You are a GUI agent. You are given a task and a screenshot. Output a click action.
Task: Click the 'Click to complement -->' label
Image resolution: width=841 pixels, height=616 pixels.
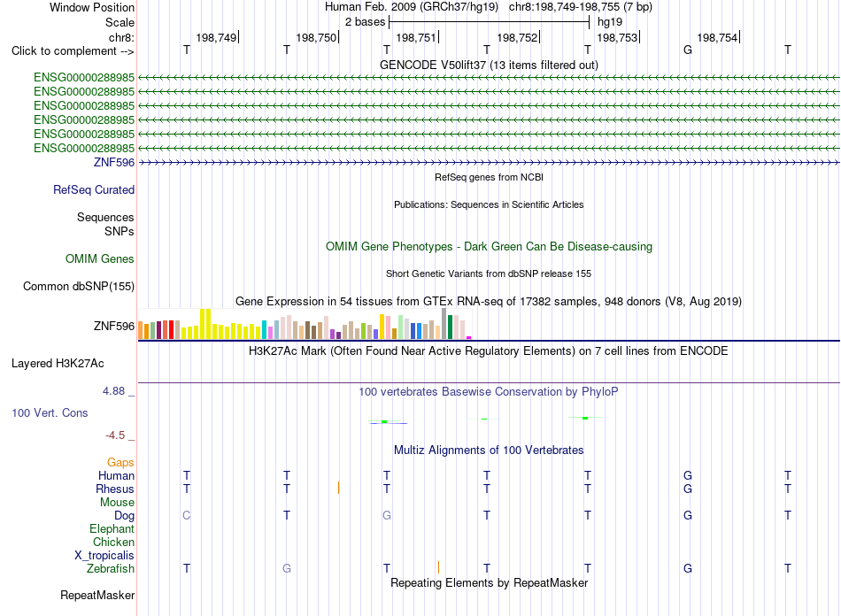click(73, 51)
